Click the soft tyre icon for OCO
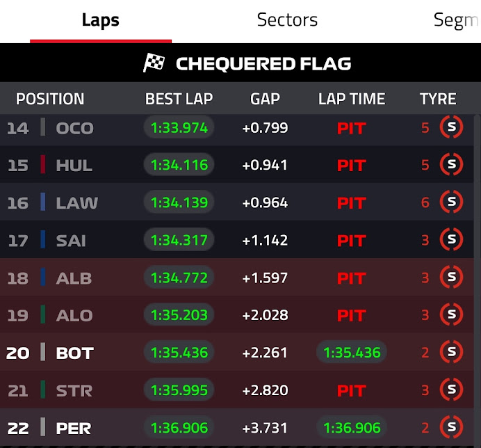 click(451, 128)
